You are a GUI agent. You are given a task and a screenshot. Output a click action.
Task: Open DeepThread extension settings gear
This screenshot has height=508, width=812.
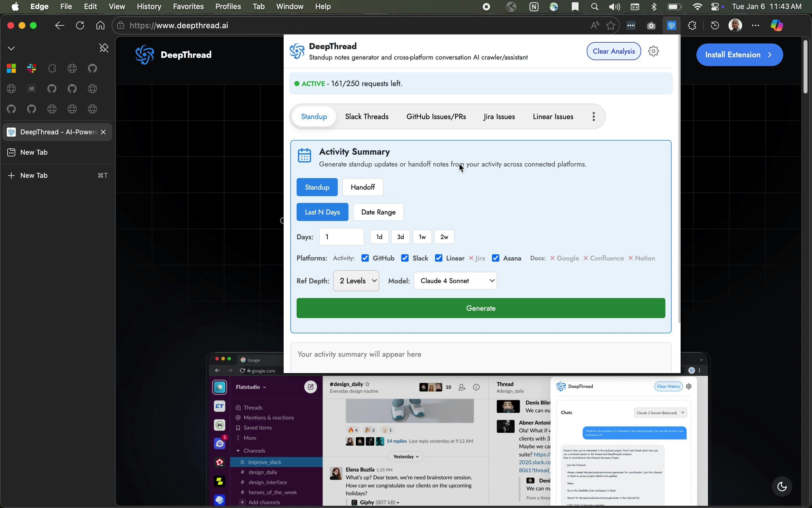click(x=653, y=51)
